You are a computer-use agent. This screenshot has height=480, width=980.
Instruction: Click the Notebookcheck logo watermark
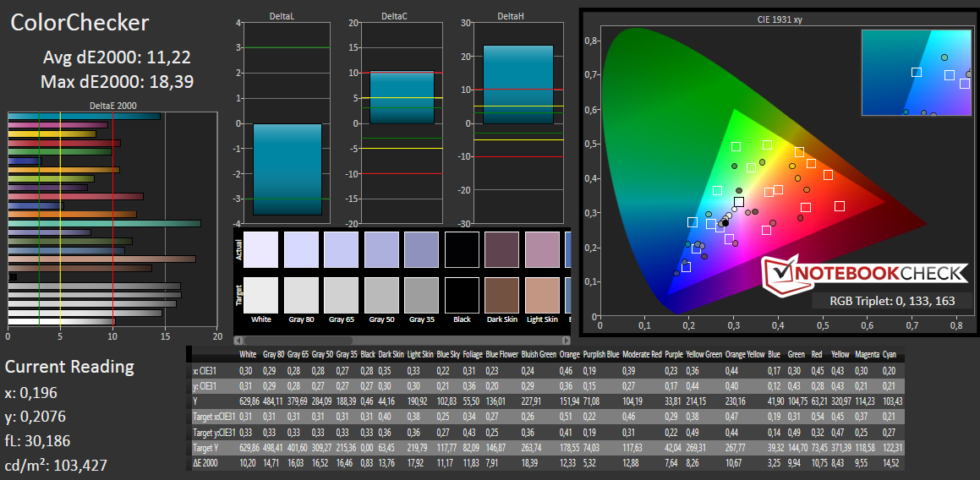pos(864,274)
